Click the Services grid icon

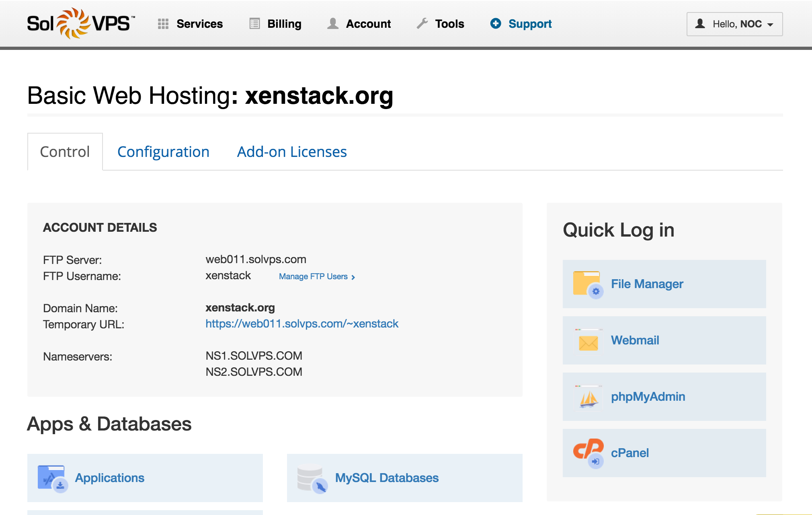tap(163, 24)
